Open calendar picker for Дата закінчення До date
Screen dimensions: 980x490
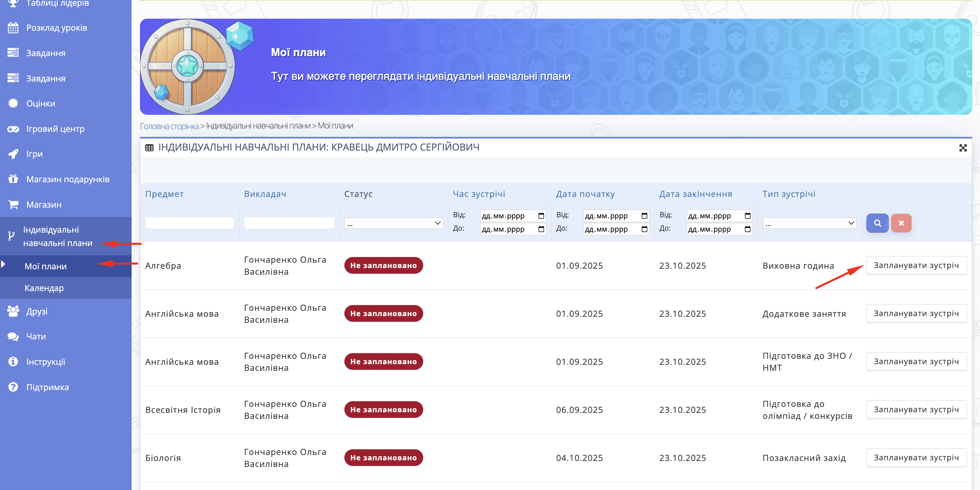click(x=747, y=229)
